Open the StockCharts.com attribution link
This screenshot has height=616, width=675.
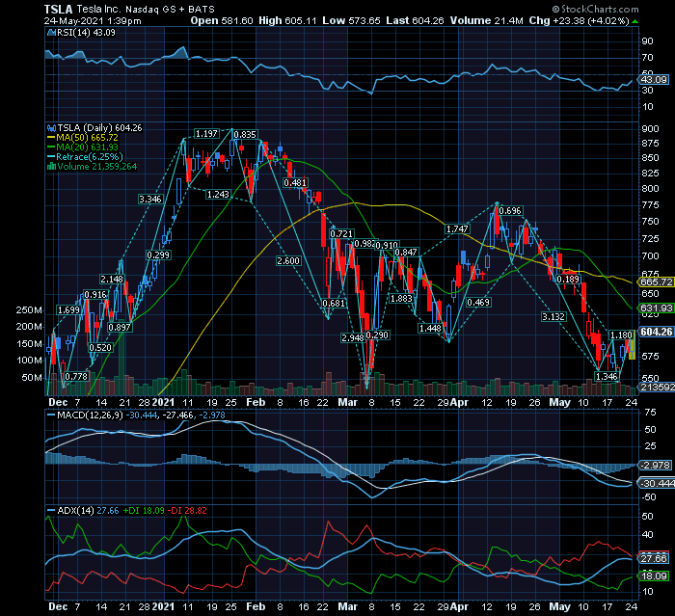click(596, 9)
